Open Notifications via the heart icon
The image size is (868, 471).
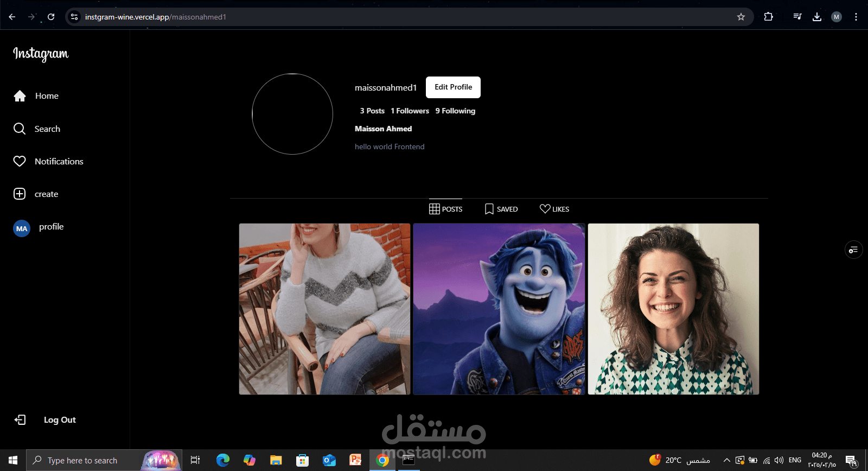point(20,161)
